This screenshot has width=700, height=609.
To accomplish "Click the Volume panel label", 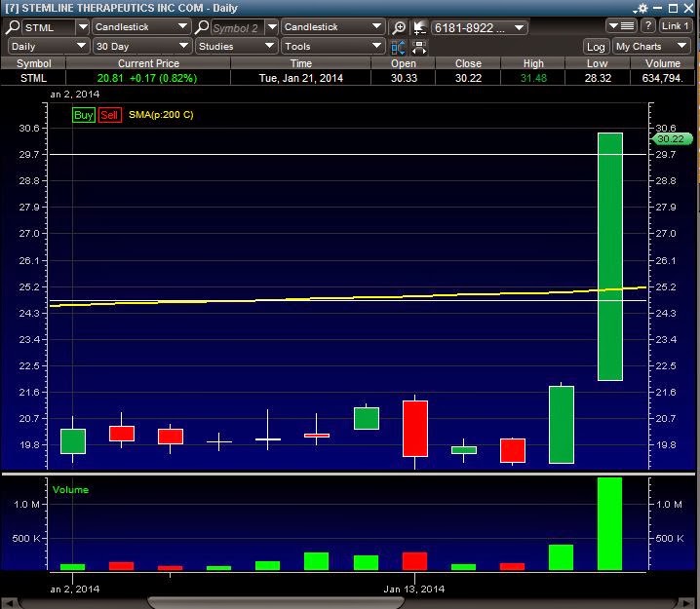I will click(70, 489).
